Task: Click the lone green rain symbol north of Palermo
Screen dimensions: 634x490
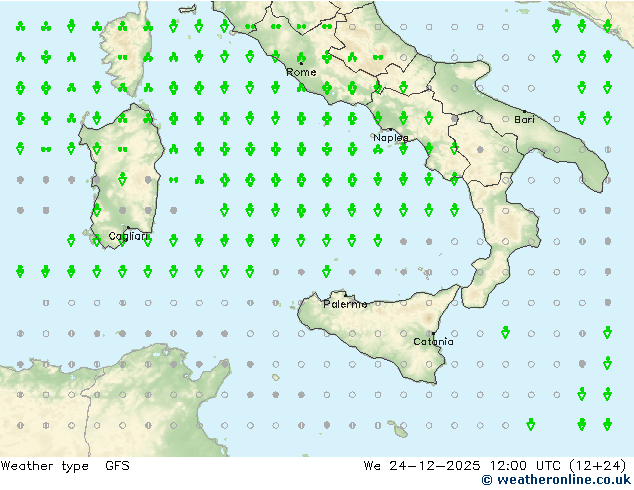Action: point(327,271)
